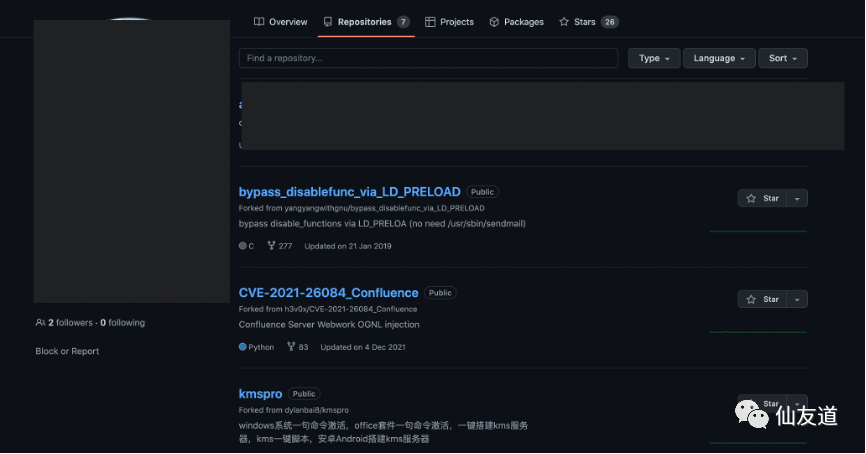Open the Language filter dropdown

coord(719,58)
